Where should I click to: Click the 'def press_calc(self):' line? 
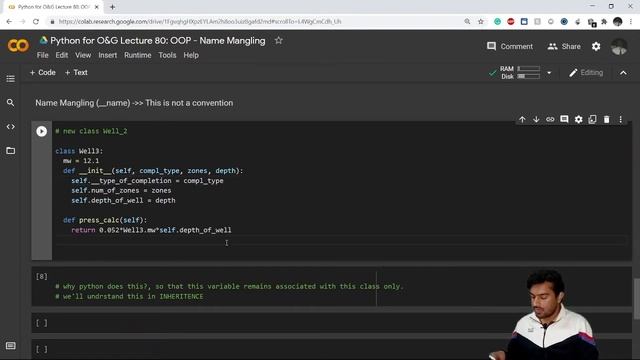pyautogui.click(x=104, y=220)
